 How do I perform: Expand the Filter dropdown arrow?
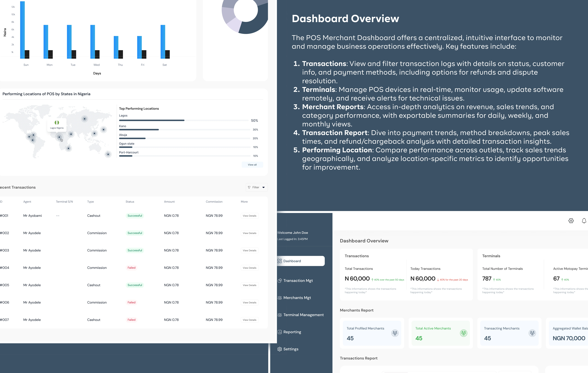point(264,187)
